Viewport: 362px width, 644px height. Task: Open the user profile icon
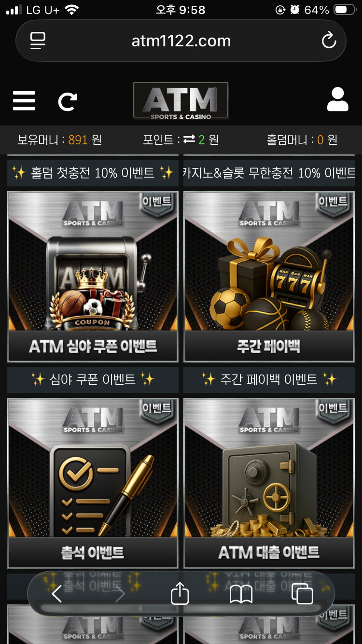click(337, 100)
